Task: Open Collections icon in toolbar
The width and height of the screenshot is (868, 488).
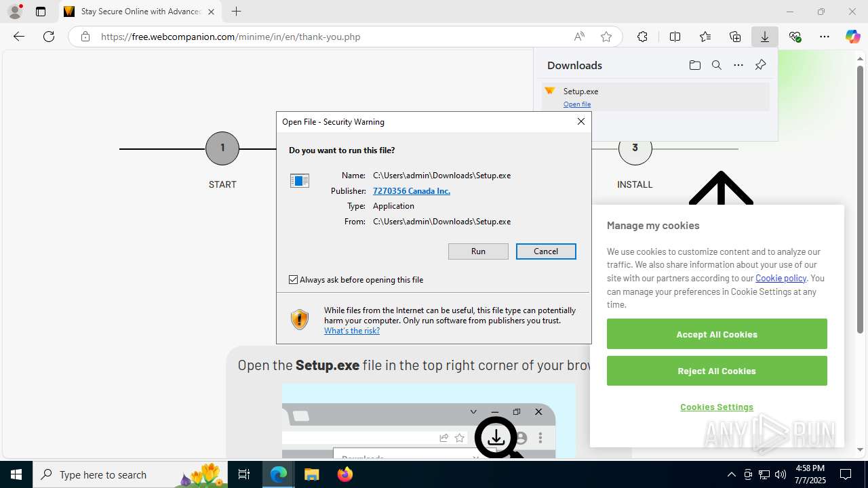Action: [x=735, y=37]
